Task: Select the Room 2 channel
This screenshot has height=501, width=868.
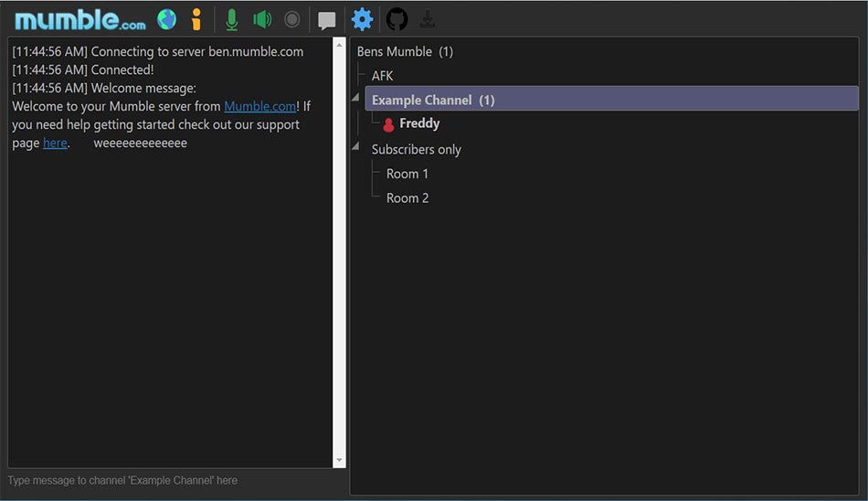Action: (407, 198)
